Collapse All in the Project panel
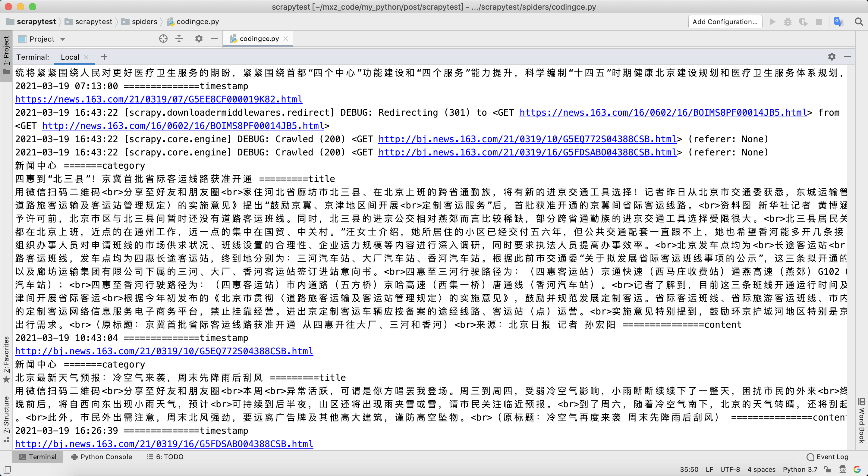 click(x=179, y=39)
